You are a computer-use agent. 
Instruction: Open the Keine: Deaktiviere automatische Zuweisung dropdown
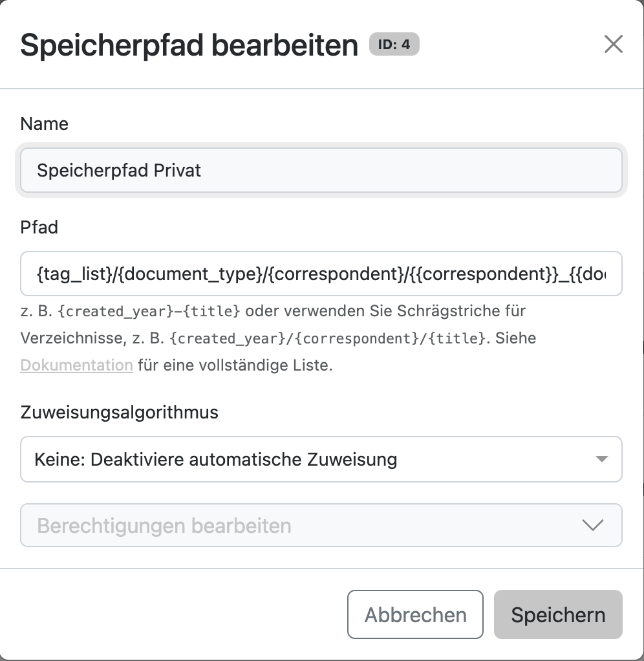pyautogui.click(x=321, y=459)
